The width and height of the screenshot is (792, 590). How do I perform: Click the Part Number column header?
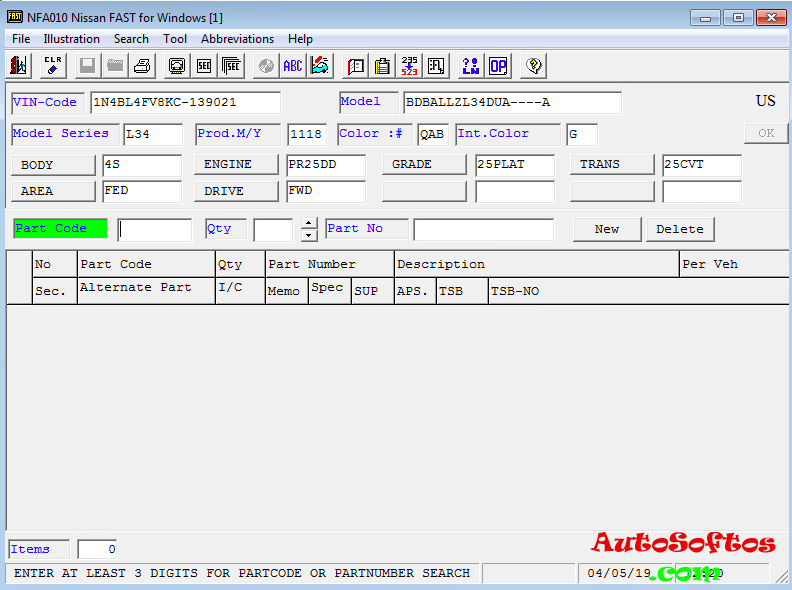(329, 264)
